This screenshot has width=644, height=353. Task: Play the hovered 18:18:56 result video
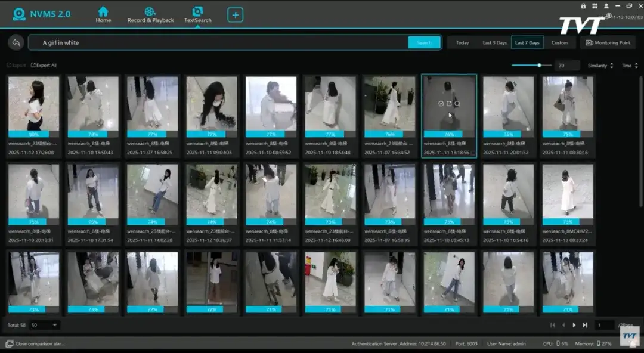point(441,104)
